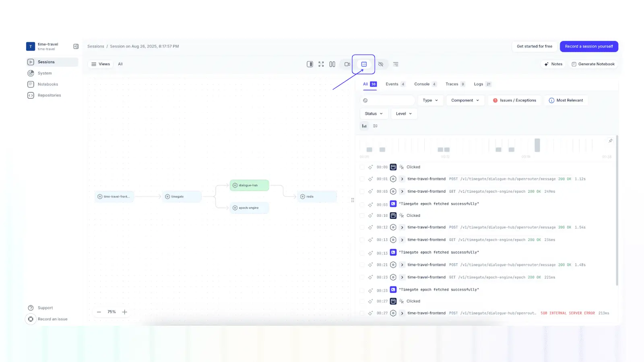Check the checkbox for 00:00 Clicked event

[x=362, y=167]
